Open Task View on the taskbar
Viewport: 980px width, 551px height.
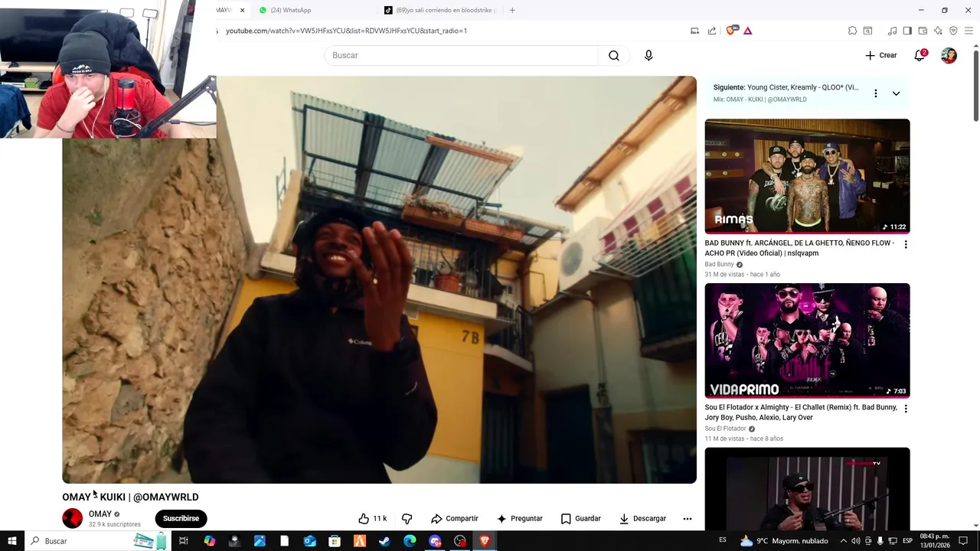pos(184,541)
